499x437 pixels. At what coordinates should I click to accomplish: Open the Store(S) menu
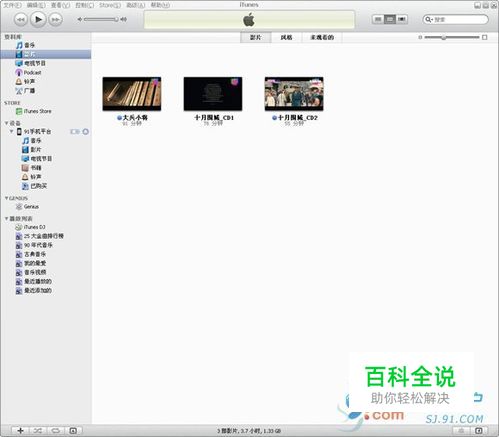[x=110, y=5]
